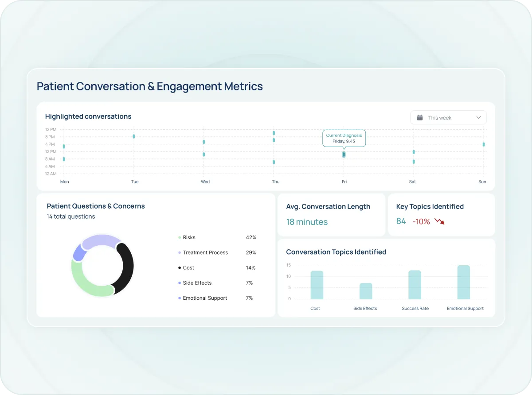Viewport: 532px width, 395px height.
Task: Click the Highlighted conversations heading
Action: 88,116
